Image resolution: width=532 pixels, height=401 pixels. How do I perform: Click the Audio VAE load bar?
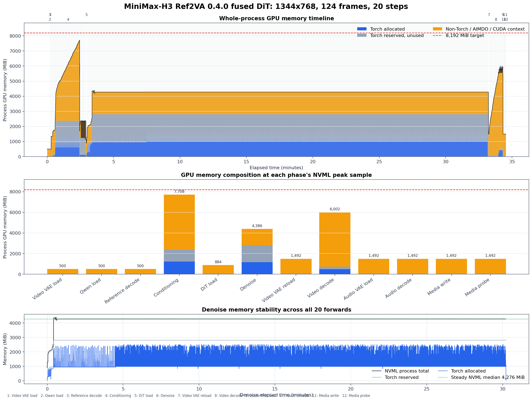(x=374, y=266)
